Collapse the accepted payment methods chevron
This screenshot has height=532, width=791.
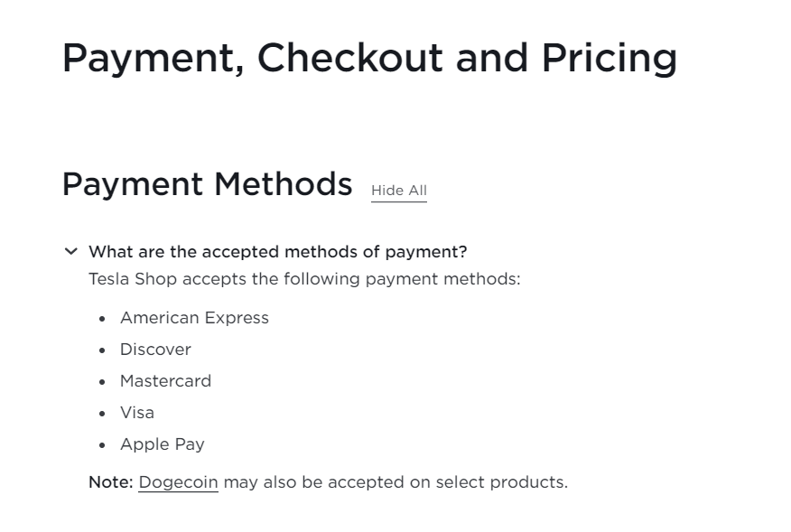click(70, 251)
